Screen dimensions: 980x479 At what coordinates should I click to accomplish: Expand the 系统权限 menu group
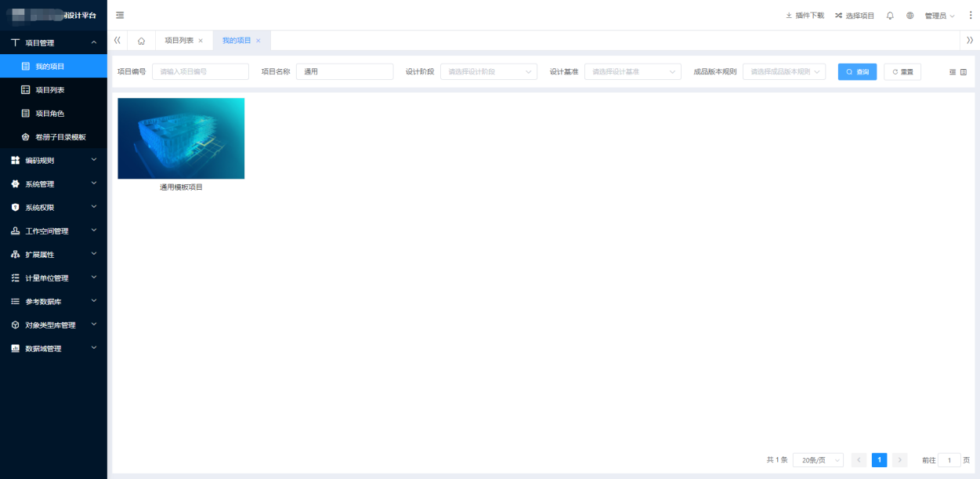point(53,207)
